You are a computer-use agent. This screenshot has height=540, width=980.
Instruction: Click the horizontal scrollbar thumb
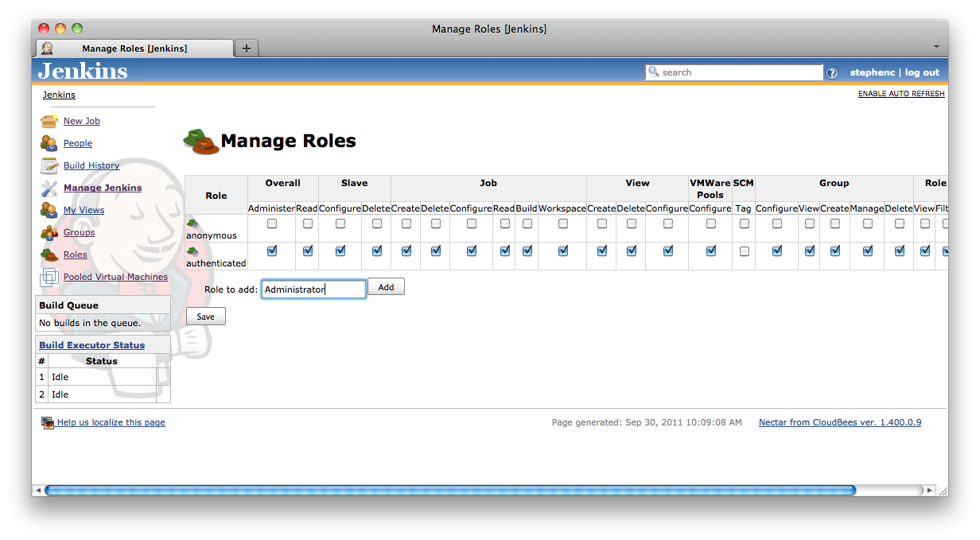coord(450,491)
